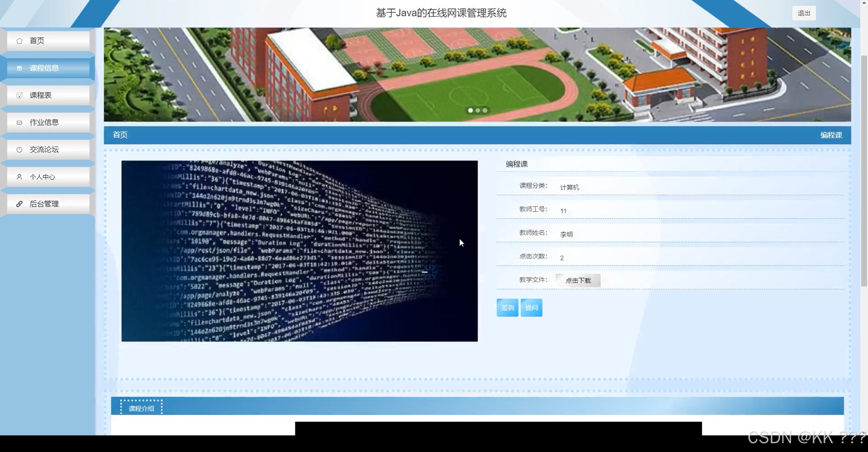868x452 pixels.
Task: Select the second banner carousel dot
Action: pyautogui.click(x=478, y=110)
